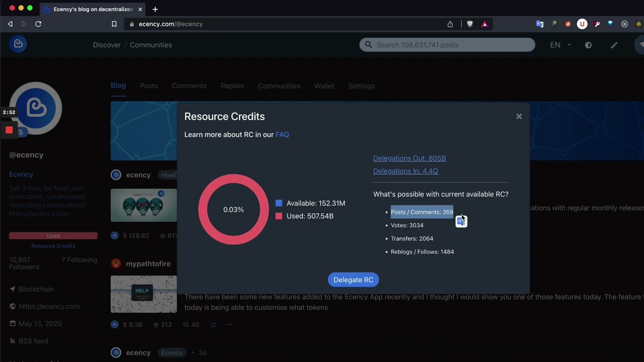Focus the Search posts field
644x362 pixels.
pos(447,45)
